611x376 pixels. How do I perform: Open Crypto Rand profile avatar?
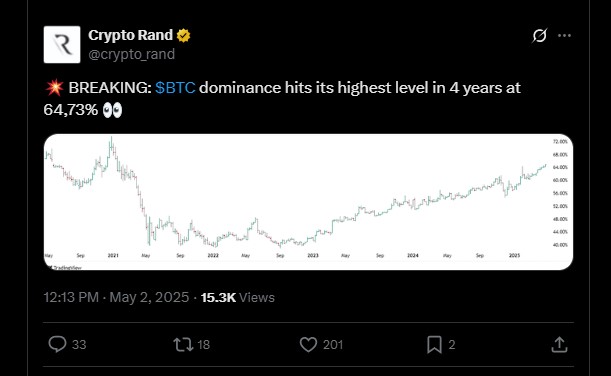pos(62,44)
